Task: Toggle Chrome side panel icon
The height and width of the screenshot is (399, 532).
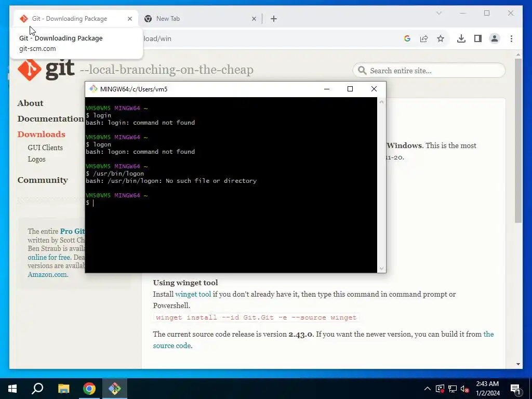Action: [x=478, y=38]
